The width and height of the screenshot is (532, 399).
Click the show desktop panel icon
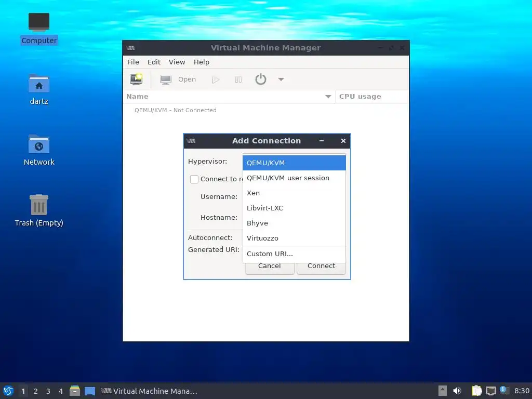90,391
